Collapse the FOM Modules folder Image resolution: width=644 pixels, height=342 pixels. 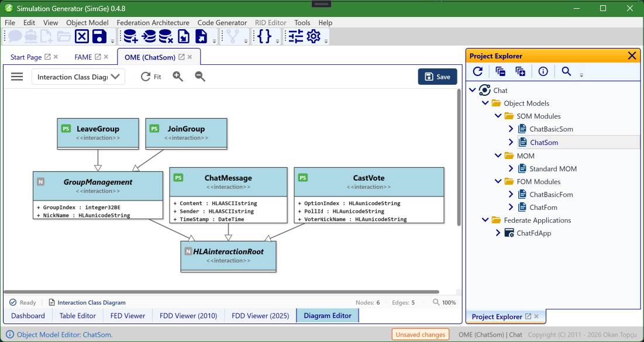pyautogui.click(x=498, y=181)
